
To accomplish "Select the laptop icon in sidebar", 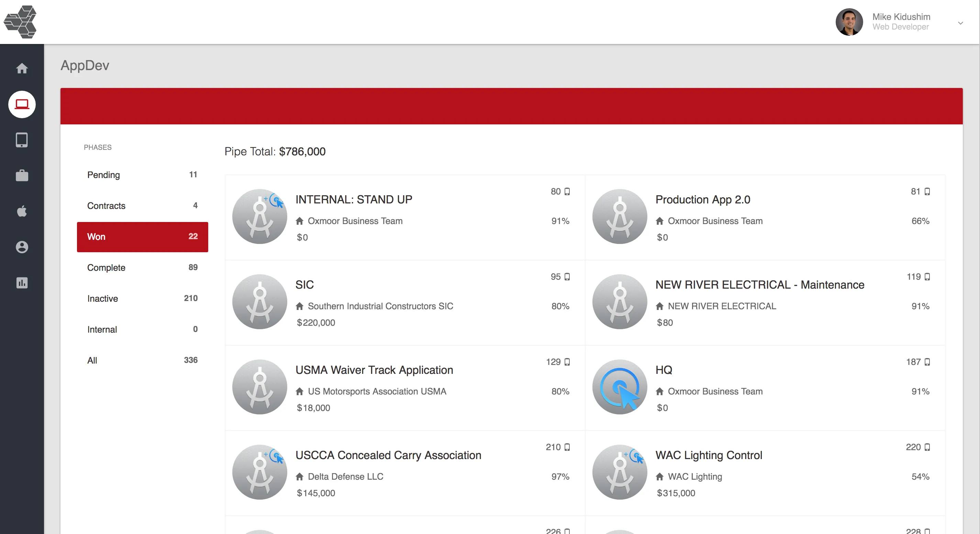I will pos(22,104).
